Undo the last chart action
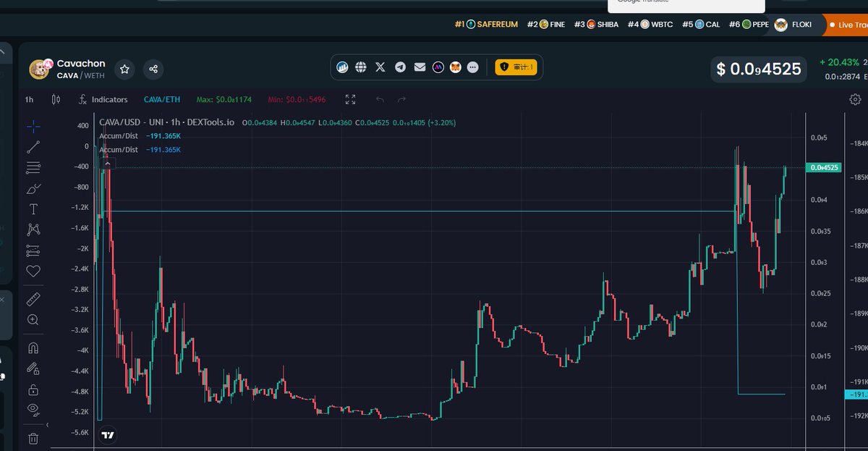The height and width of the screenshot is (451, 868). pyautogui.click(x=380, y=99)
